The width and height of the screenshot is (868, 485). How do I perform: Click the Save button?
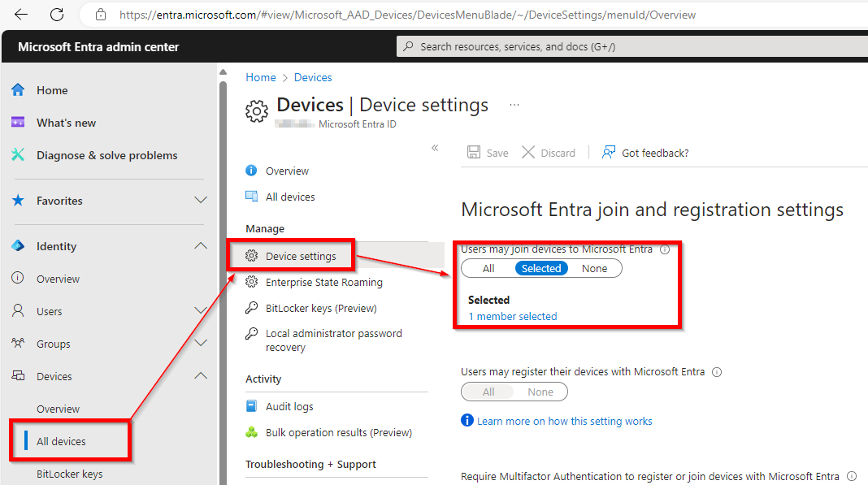488,153
